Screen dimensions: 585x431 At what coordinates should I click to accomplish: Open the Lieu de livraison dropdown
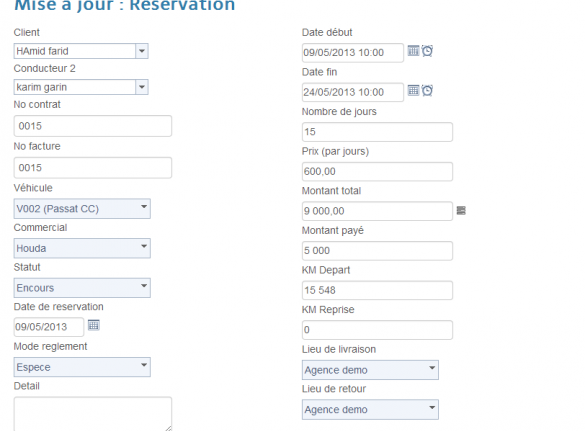click(x=370, y=370)
